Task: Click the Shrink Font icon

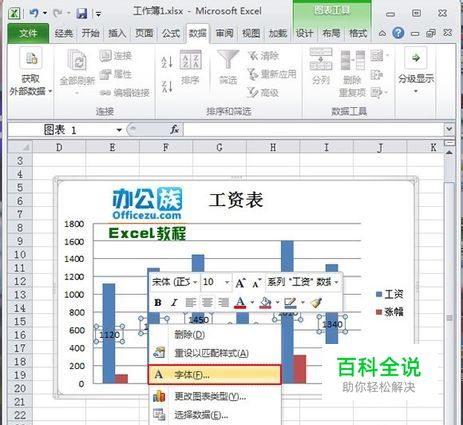Action: pyautogui.click(x=256, y=283)
